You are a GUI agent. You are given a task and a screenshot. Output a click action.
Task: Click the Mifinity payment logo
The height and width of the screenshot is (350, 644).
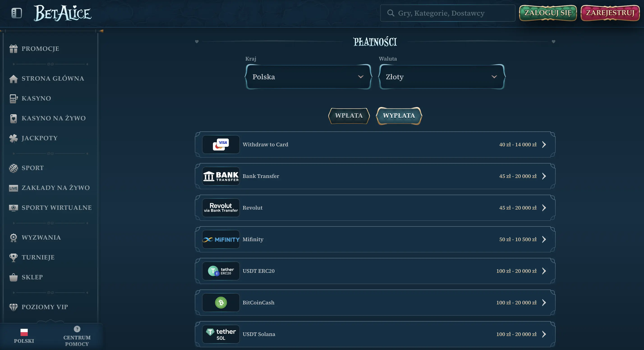(221, 239)
